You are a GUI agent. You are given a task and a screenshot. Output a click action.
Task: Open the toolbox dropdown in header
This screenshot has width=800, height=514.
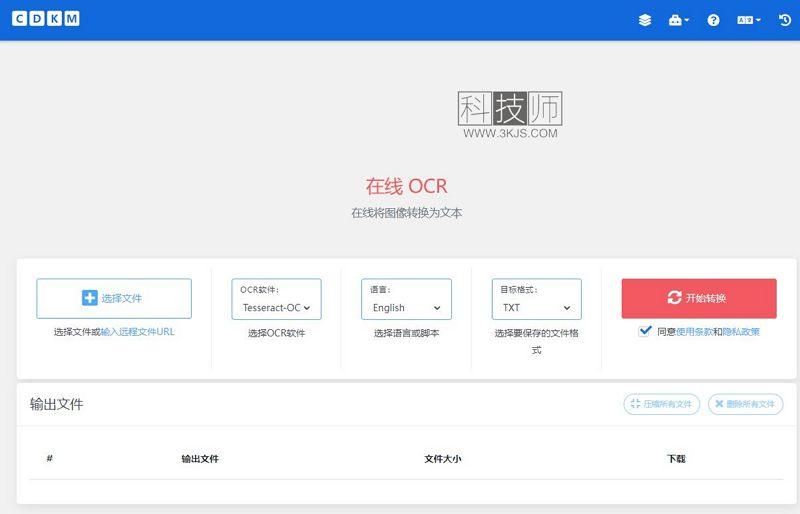[x=679, y=20]
